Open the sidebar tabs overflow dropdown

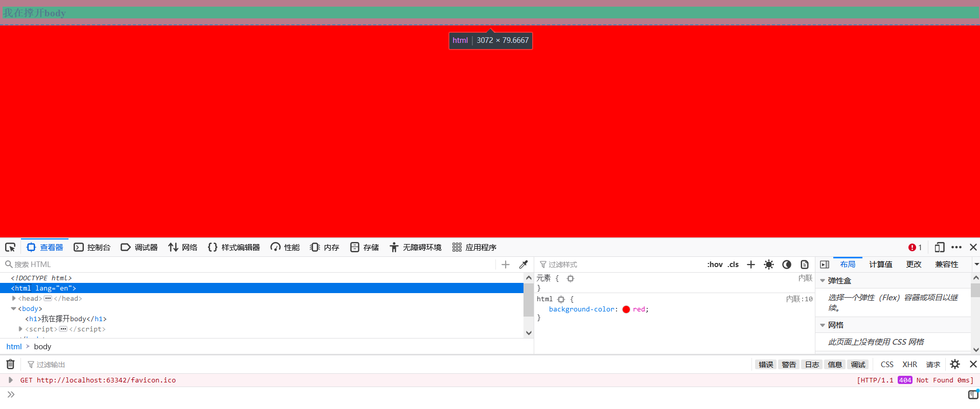click(976, 264)
